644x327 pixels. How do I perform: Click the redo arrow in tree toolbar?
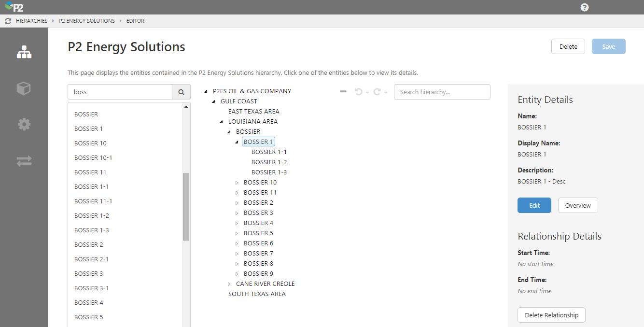pyautogui.click(x=377, y=92)
